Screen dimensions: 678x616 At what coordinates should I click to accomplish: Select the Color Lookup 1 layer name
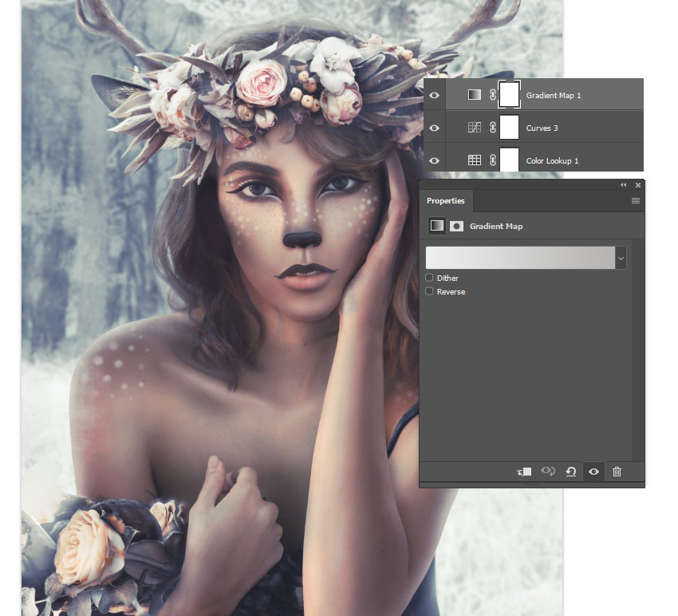point(552,161)
